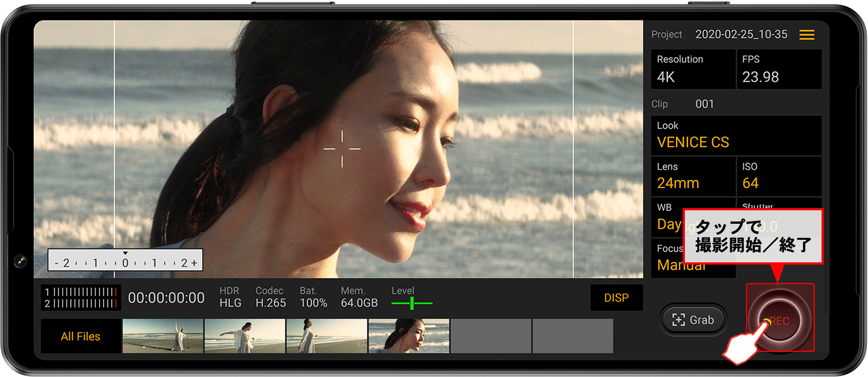Open the hamburger menu icon
The width and height of the screenshot is (868, 377).
pos(806,35)
